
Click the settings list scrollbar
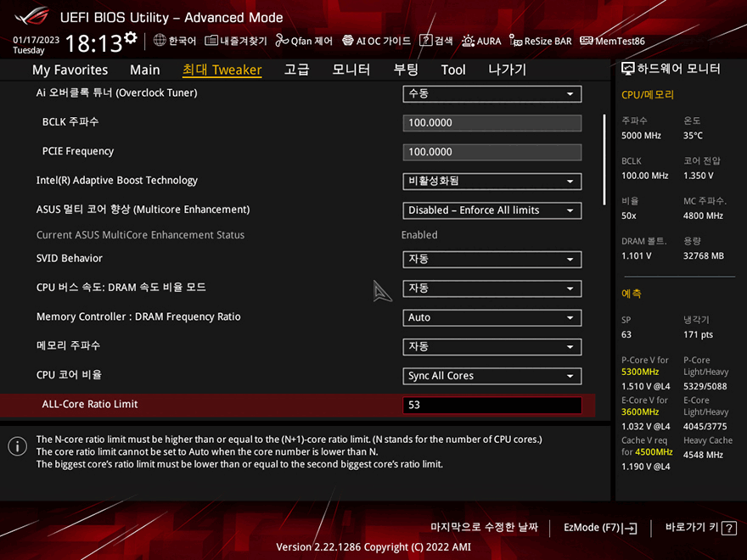(x=604, y=160)
